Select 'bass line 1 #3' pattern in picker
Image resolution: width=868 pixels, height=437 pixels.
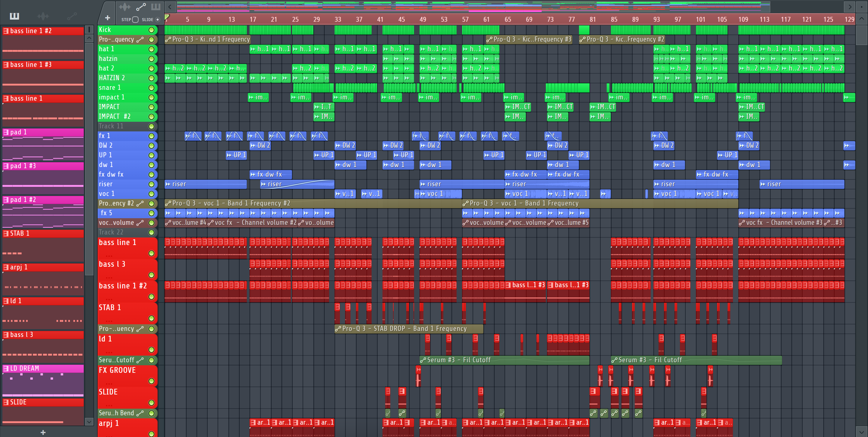pos(43,65)
